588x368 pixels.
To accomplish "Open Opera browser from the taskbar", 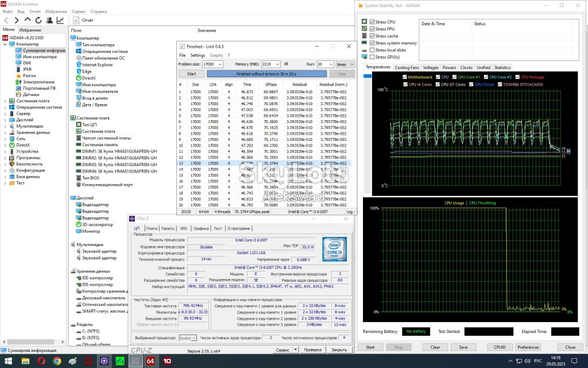I will 41,361.
